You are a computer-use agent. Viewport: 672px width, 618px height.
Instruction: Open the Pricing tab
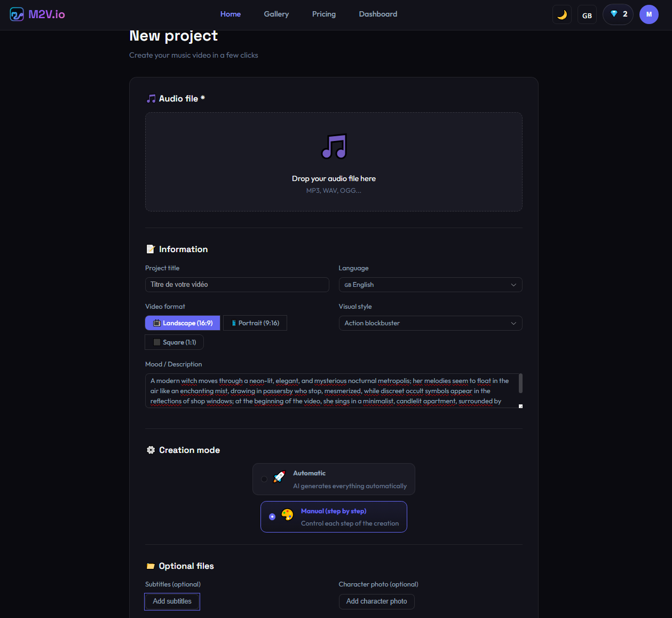(323, 14)
